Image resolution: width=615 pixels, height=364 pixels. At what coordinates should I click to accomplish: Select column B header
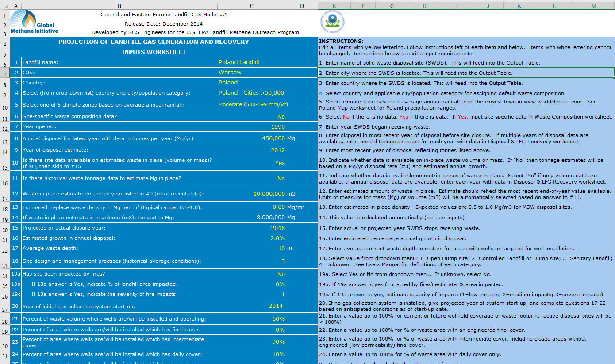pos(119,6)
